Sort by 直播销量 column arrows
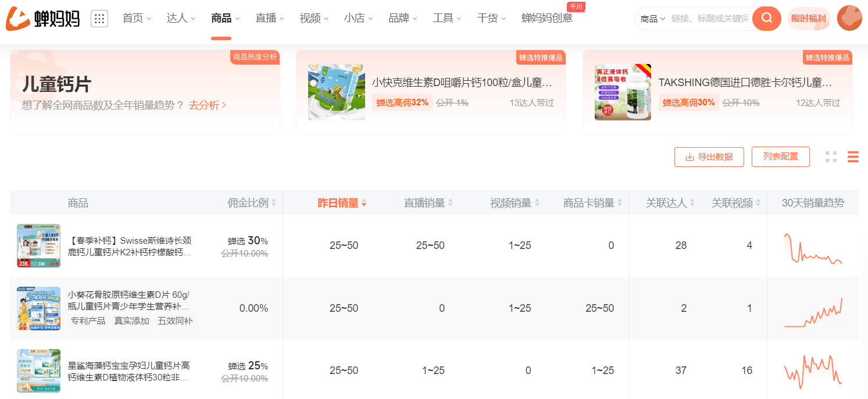Screen dimensions: 868x399 pyautogui.click(x=450, y=203)
